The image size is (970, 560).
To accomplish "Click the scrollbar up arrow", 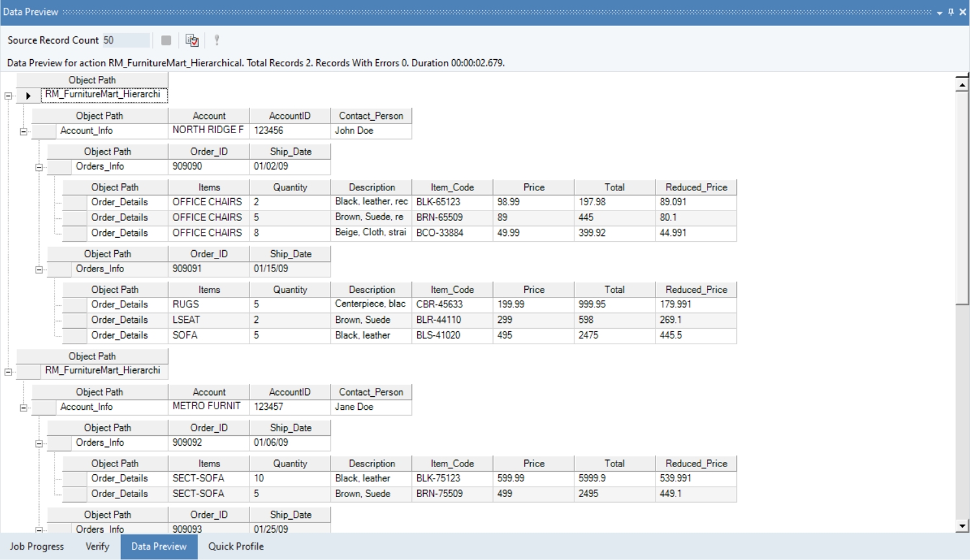I will (x=962, y=84).
